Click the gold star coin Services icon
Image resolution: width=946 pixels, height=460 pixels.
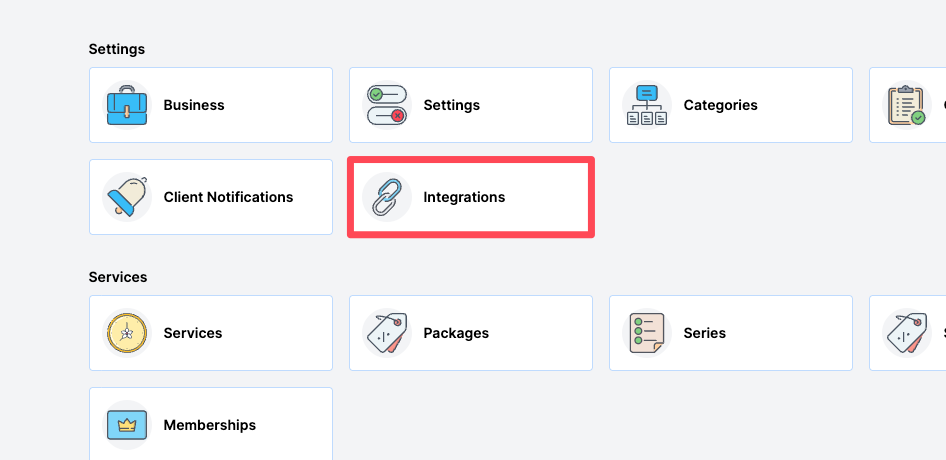[x=127, y=333]
